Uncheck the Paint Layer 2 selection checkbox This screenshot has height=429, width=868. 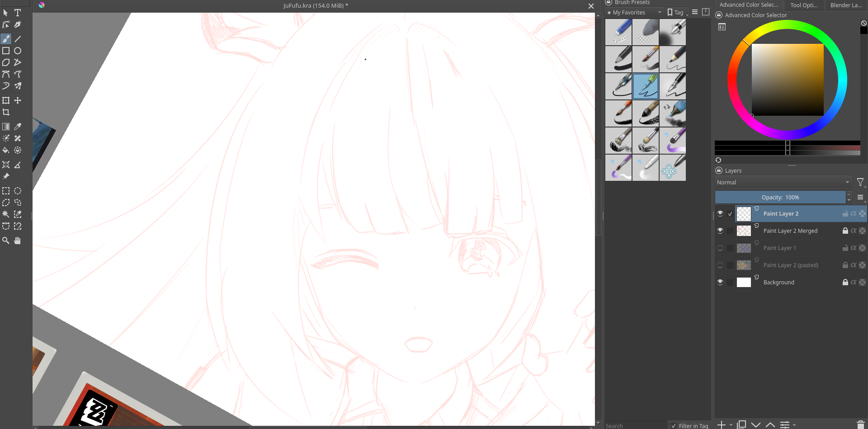tap(730, 214)
